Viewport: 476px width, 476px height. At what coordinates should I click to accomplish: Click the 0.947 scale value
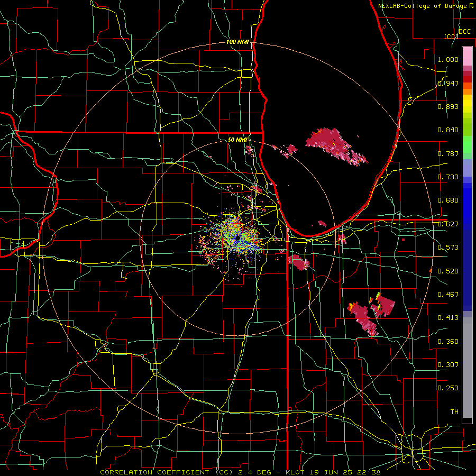[448, 83]
